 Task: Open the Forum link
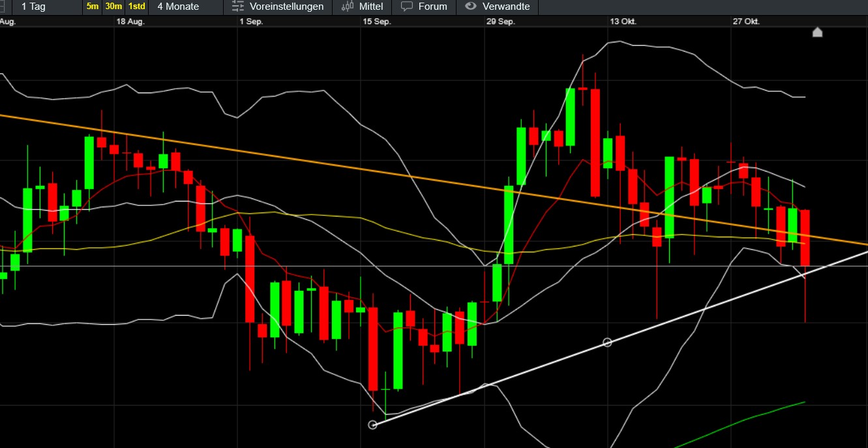click(432, 7)
